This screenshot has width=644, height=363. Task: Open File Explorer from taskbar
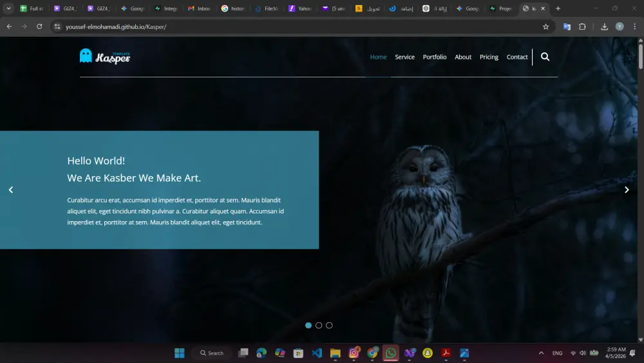click(x=335, y=353)
